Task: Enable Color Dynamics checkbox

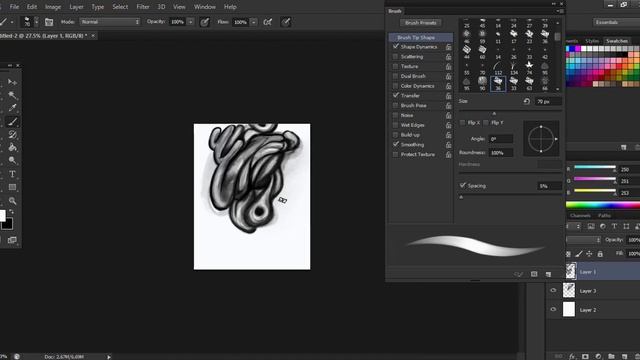Action: 395,86
